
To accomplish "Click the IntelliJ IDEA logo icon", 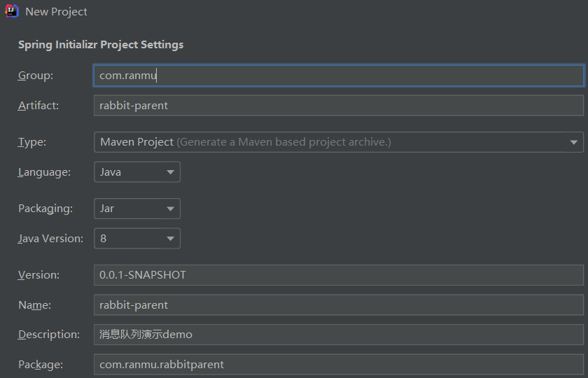I will 12,11.
